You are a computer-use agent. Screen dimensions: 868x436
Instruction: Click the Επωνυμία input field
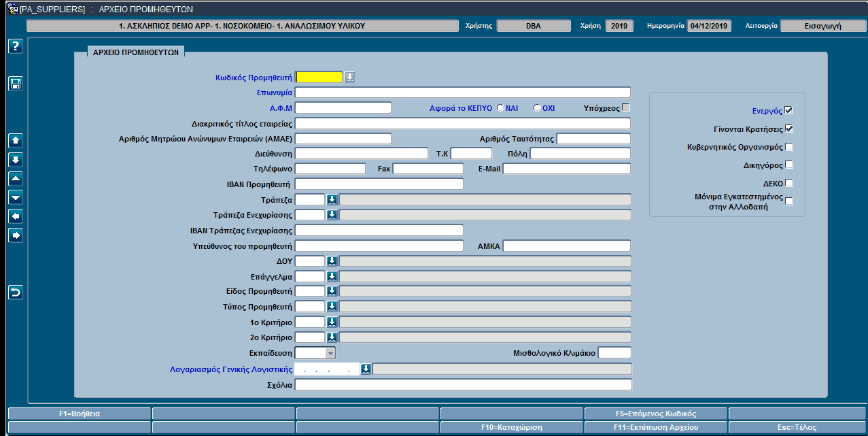click(x=463, y=93)
